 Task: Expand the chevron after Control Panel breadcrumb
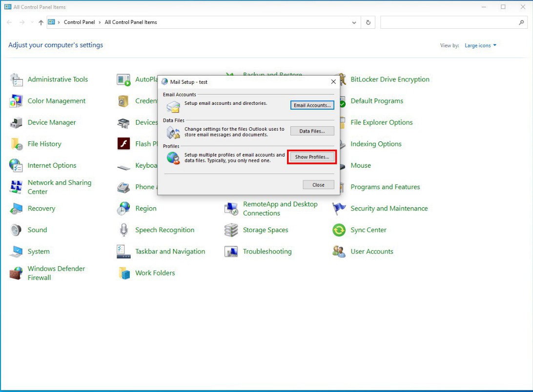100,22
